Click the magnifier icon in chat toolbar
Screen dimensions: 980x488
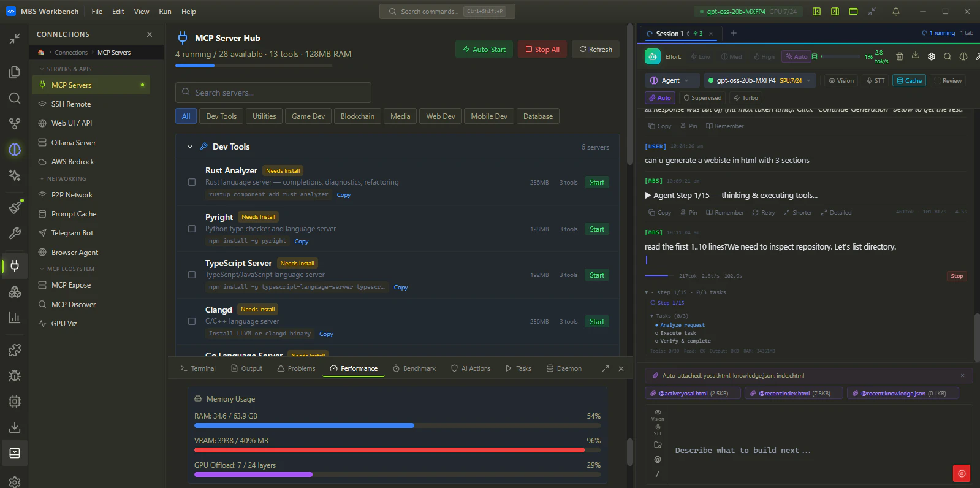[x=948, y=56]
